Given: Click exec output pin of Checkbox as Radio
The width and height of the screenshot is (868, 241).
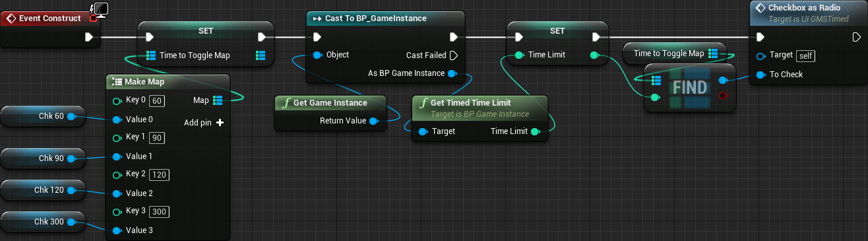Looking at the screenshot, I should pyautogui.click(x=856, y=37).
